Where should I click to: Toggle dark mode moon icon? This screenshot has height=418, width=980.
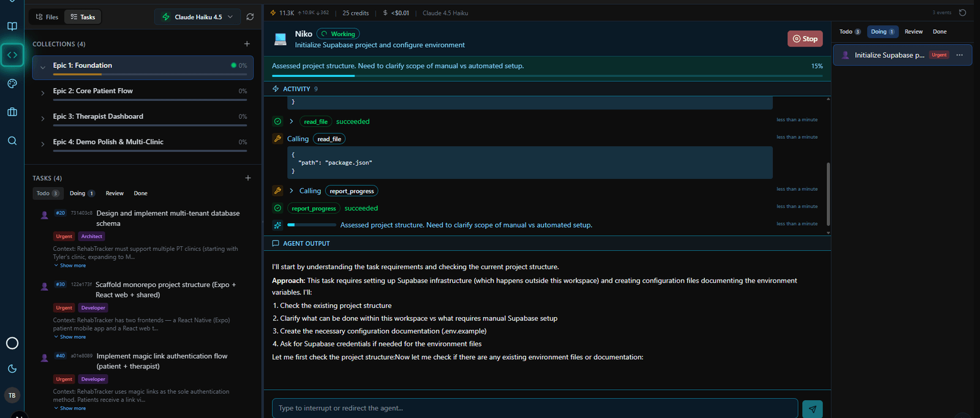(x=12, y=368)
